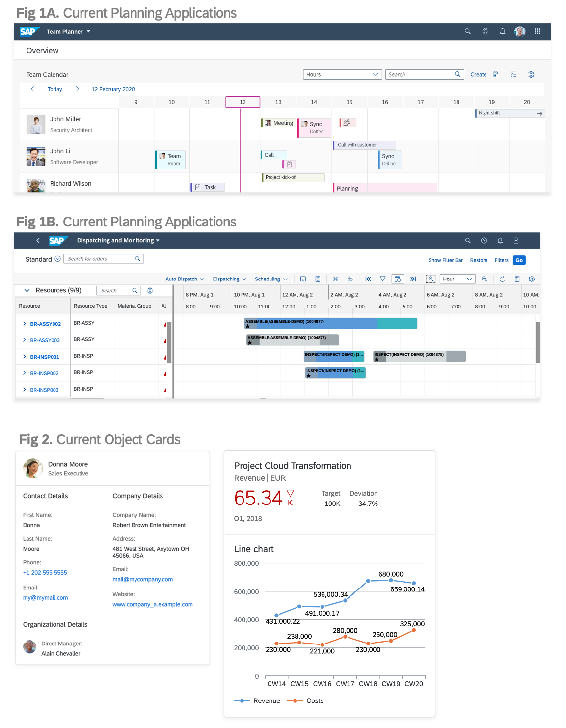Viewport: 566px width, 728px height.
Task: Select the Cut tool in the Dispatching toolbar
Action: pyautogui.click(x=336, y=279)
